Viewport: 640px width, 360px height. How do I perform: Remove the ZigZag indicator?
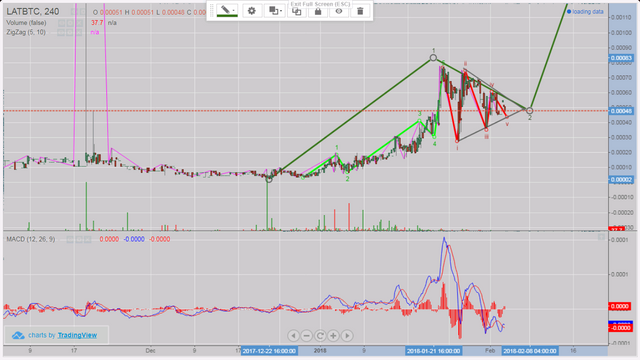(79, 32)
